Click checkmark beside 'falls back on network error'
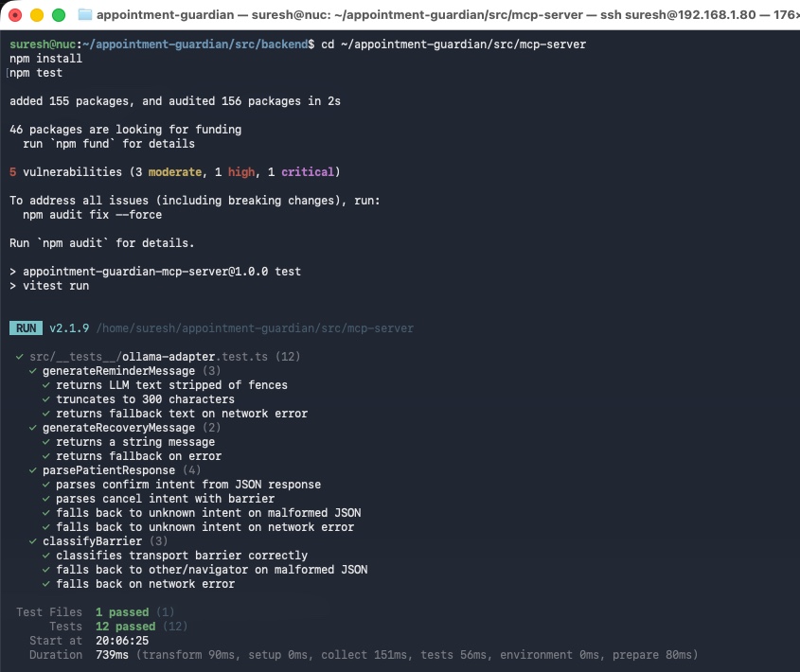 point(46,584)
